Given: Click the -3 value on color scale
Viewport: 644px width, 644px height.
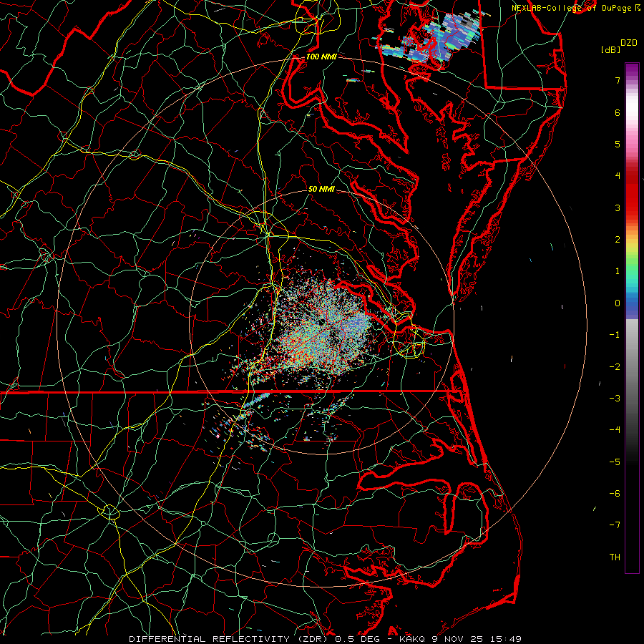Looking at the screenshot, I should [615, 398].
